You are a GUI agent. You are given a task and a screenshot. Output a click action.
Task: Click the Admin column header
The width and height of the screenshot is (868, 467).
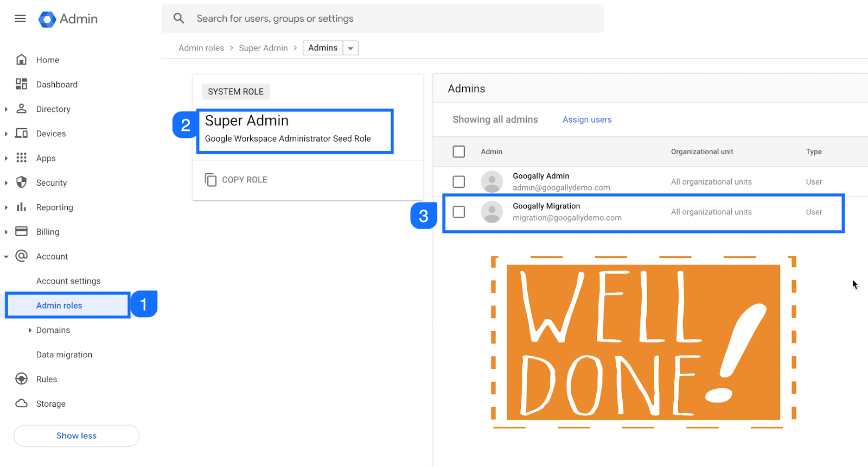click(x=492, y=152)
